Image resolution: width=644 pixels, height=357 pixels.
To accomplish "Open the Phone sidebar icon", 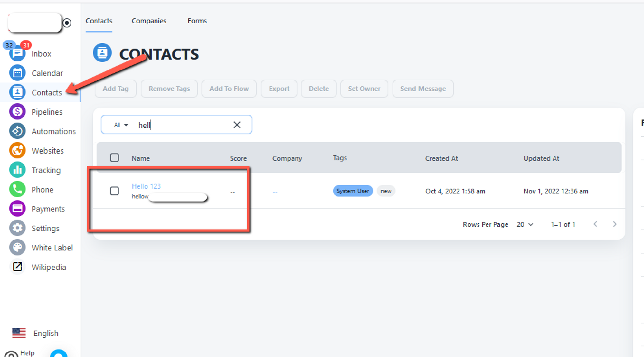I will click(17, 189).
